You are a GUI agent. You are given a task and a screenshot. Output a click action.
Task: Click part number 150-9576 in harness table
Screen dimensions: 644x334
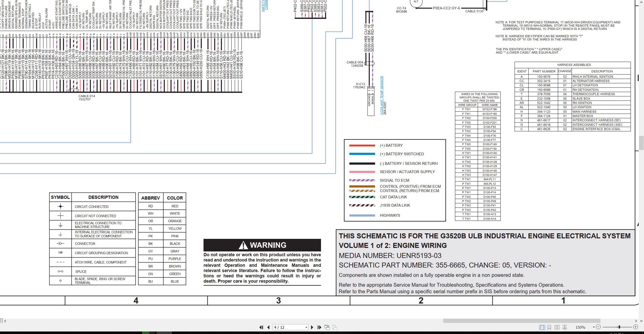coord(544,77)
